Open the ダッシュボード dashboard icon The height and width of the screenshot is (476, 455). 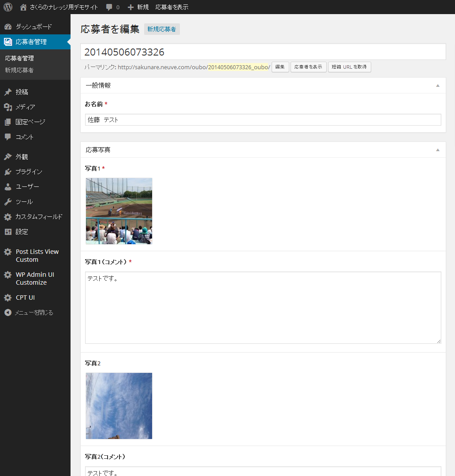pos(8,27)
